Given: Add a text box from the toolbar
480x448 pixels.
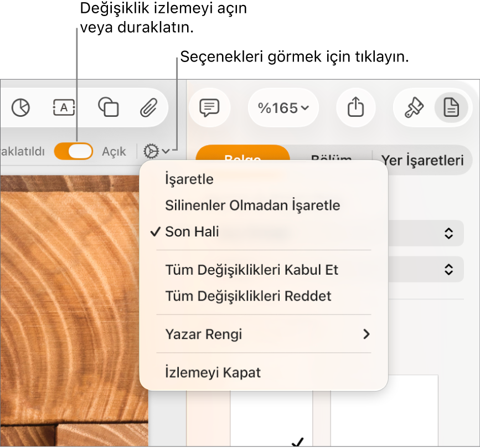Looking at the screenshot, I should point(64,107).
